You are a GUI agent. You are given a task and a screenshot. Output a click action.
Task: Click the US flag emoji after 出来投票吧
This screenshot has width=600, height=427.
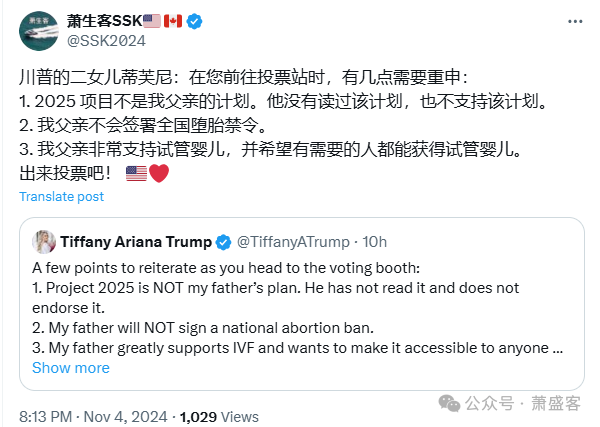(x=136, y=174)
